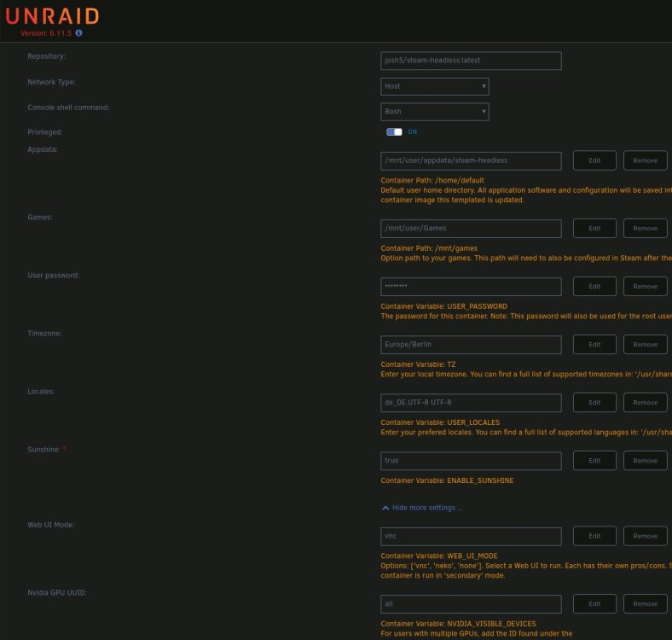
Task: Open the Console shell command dropdown
Action: point(435,112)
